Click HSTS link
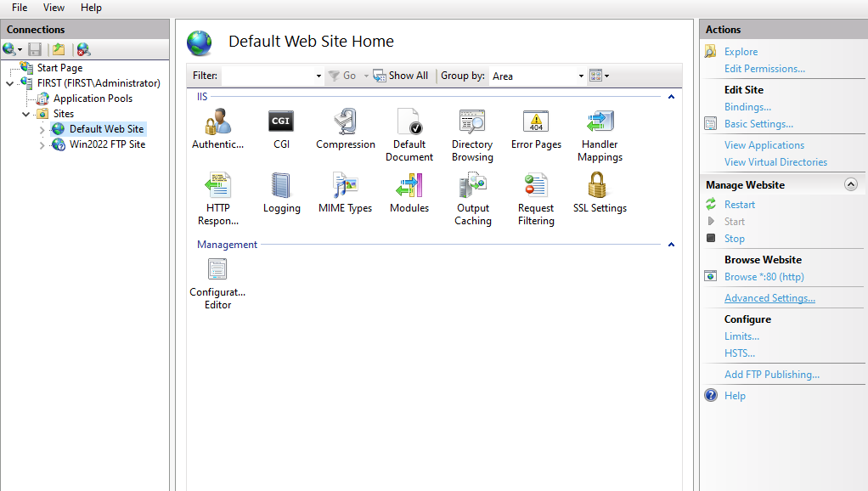Image resolution: width=868 pixels, height=491 pixels. (740, 353)
